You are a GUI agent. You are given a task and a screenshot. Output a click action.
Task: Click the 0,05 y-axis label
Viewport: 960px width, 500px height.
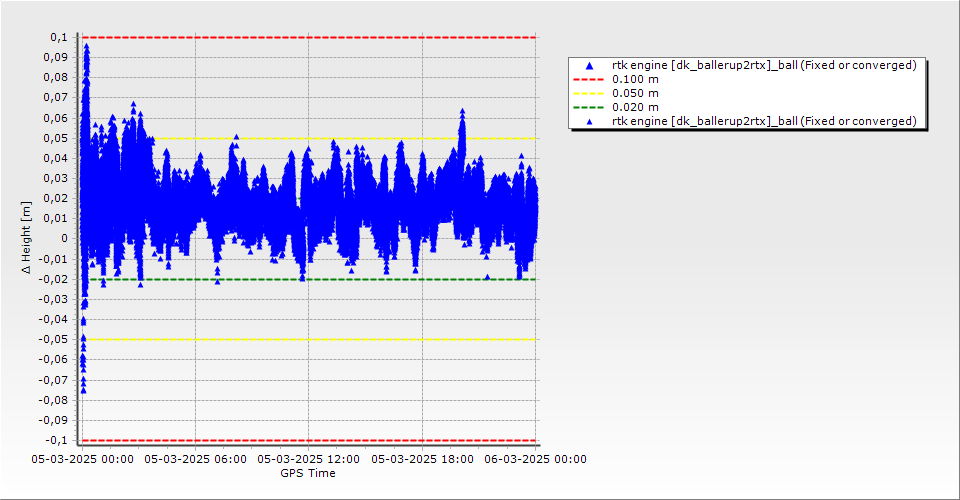(56, 138)
